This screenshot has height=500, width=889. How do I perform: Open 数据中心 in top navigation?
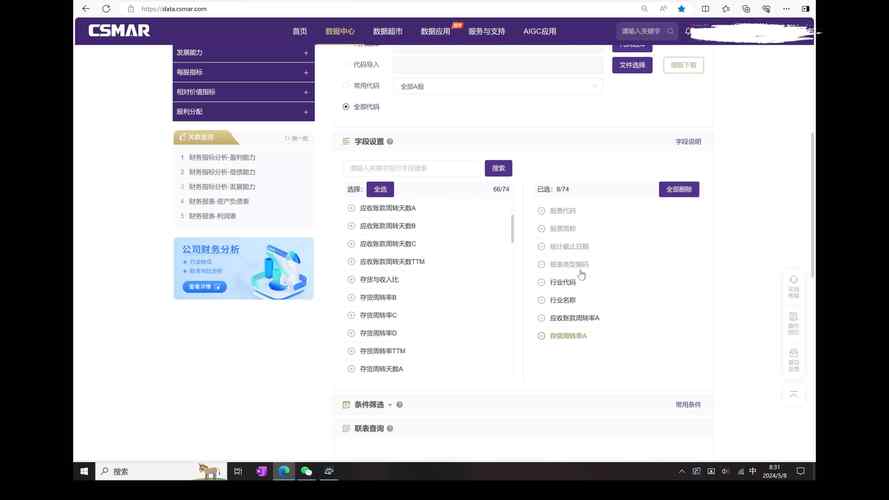(340, 31)
